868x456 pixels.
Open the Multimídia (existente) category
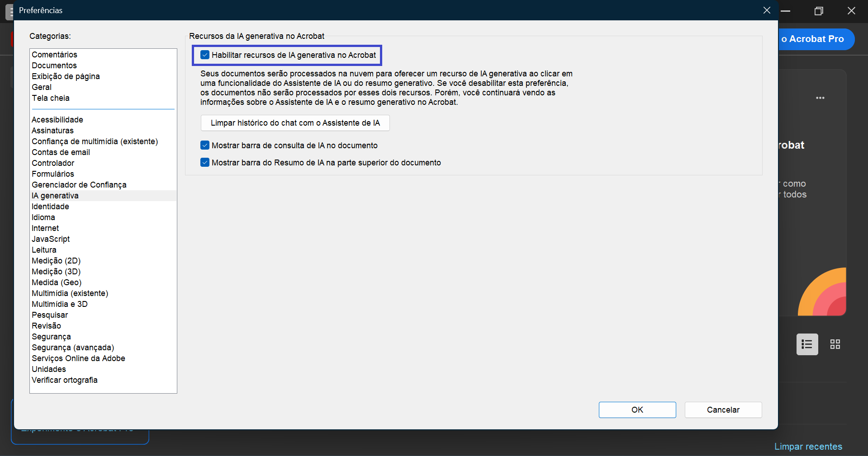pos(103,293)
